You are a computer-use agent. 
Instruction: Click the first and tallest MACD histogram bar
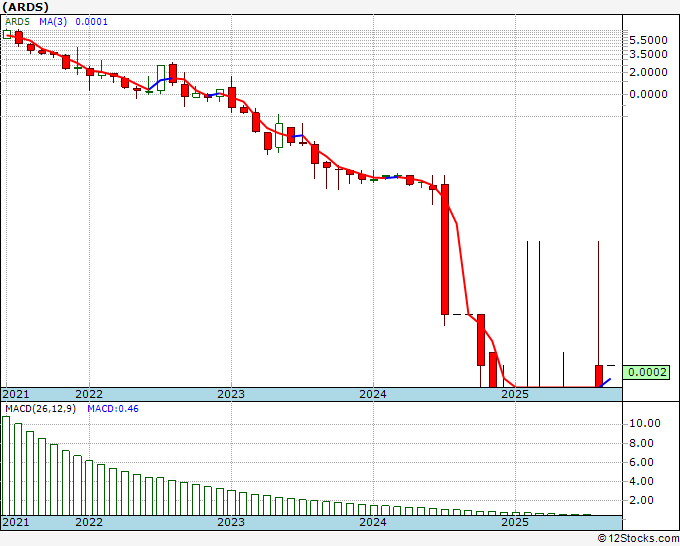(6, 466)
